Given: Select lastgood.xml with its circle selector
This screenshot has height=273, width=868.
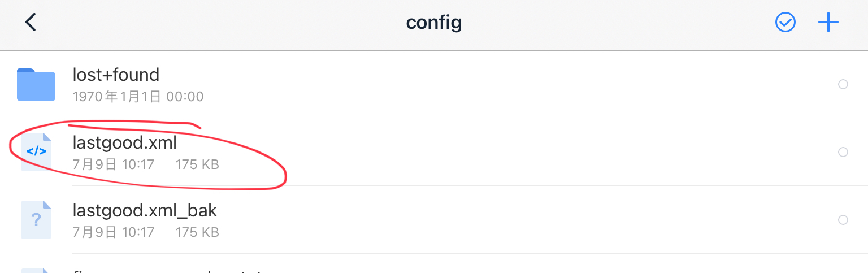Looking at the screenshot, I should pos(843,152).
